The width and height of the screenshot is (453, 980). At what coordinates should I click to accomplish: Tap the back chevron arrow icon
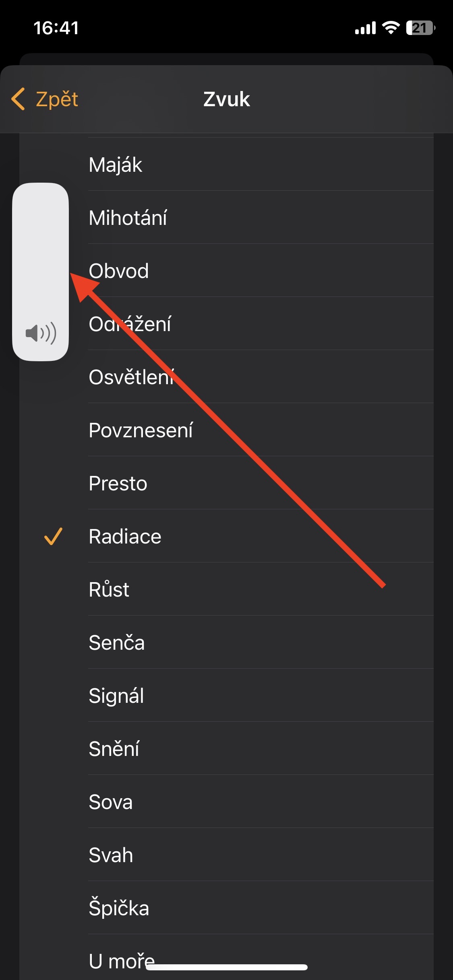coord(18,99)
